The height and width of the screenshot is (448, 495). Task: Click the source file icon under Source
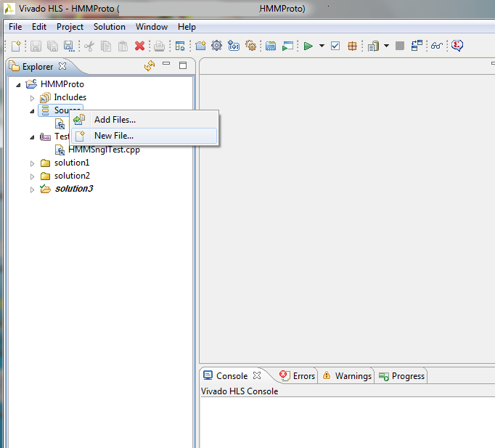(60, 123)
